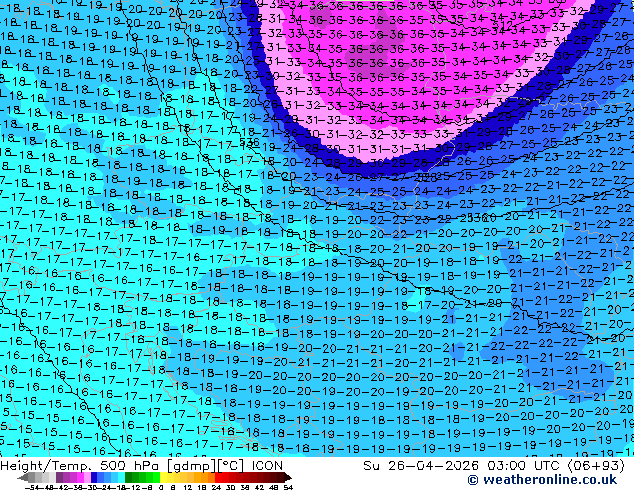Click the ICON model name label
Viewport: 634px width, 490px height.
click(267, 466)
